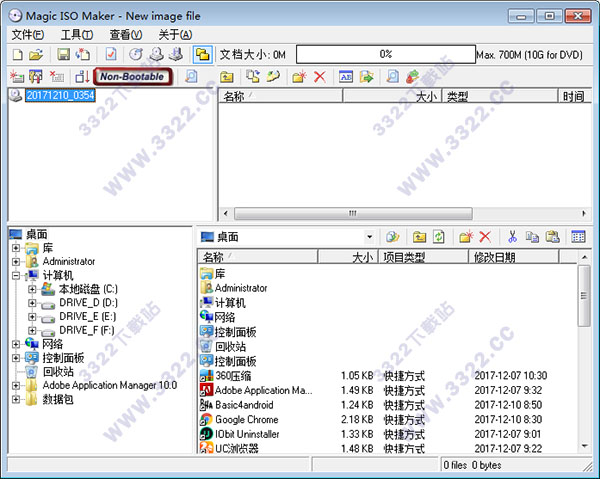Sort image pane by 名称 column
Image resolution: width=600 pixels, height=479 pixels.
tap(280, 96)
